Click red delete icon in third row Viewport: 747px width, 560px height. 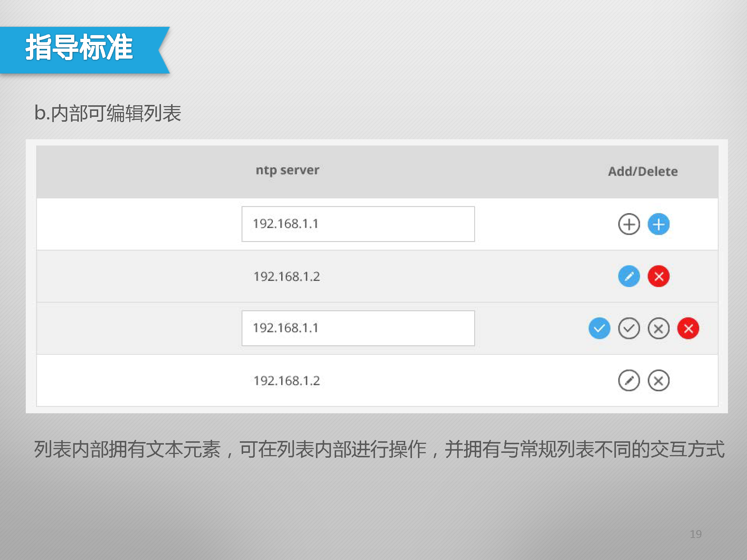[688, 328]
